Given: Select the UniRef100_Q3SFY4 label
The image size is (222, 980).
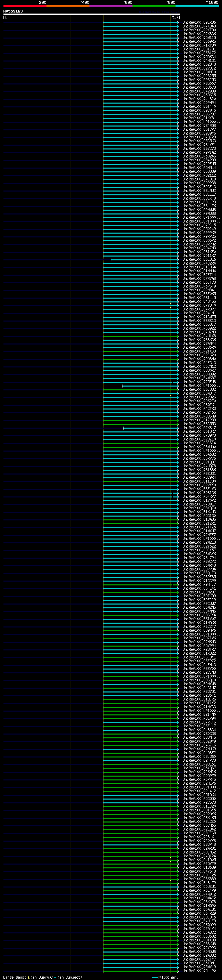Looking at the screenshot, I should (199, 615).
